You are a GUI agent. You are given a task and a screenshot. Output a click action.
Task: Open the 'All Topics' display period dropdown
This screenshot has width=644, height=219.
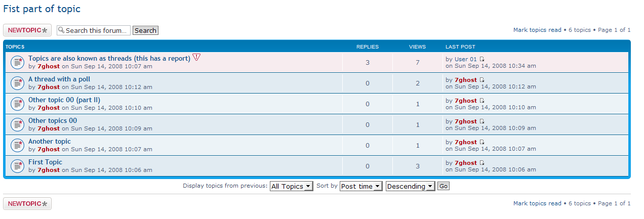pos(291,186)
